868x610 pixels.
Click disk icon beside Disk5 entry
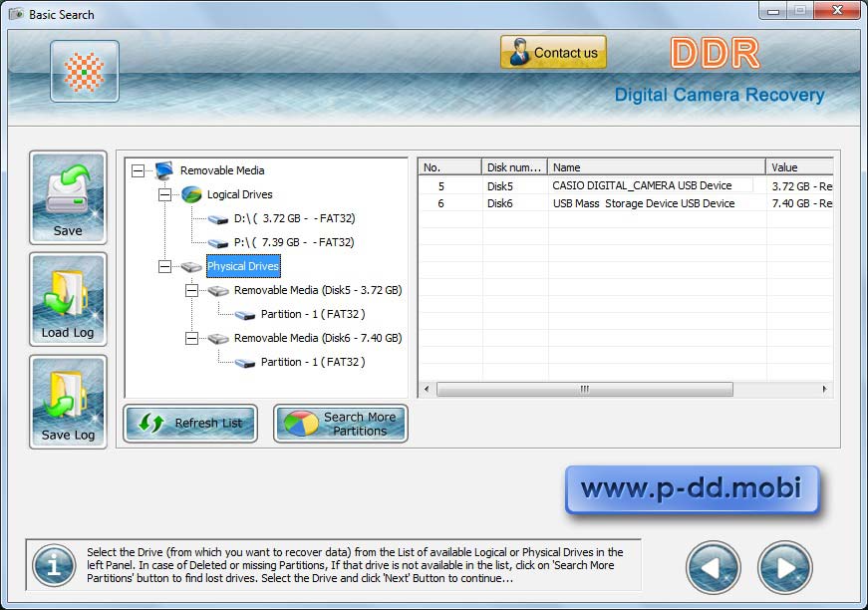218,291
